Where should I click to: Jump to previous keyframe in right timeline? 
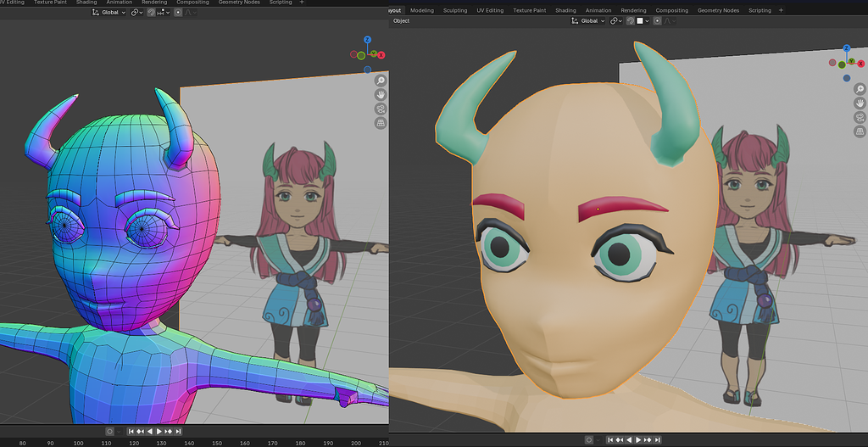620,440
